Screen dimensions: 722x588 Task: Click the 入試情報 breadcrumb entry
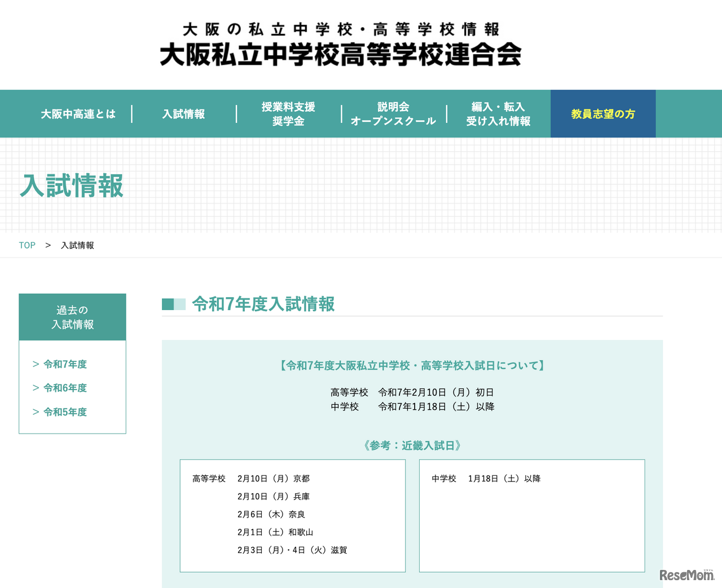[x=77, y=245]
